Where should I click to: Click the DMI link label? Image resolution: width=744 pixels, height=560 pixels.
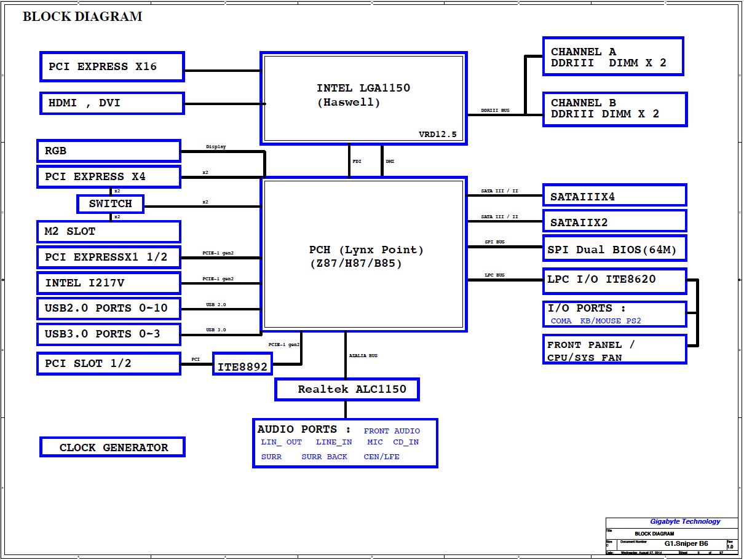390,162
